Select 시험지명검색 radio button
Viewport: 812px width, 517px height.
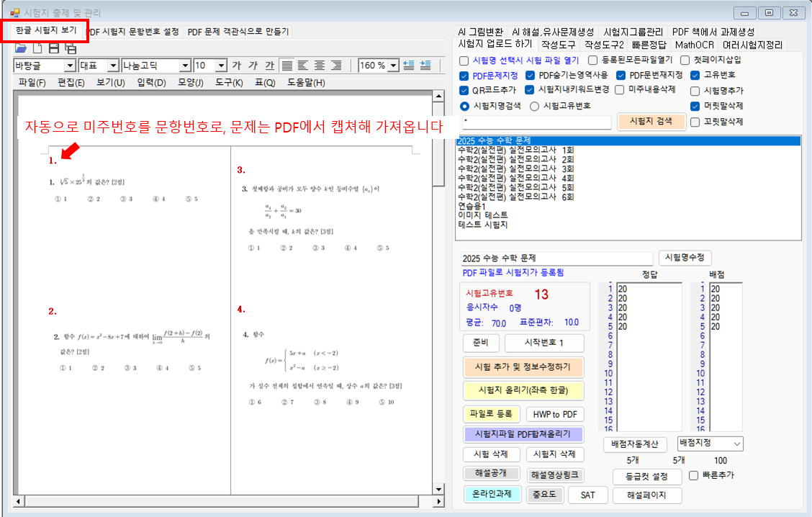coord(464,106)
